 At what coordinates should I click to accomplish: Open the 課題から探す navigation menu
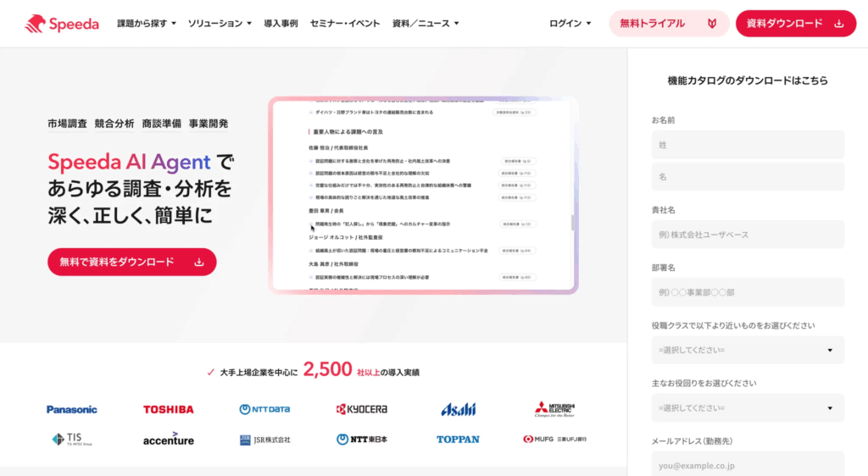click(147, 24)
